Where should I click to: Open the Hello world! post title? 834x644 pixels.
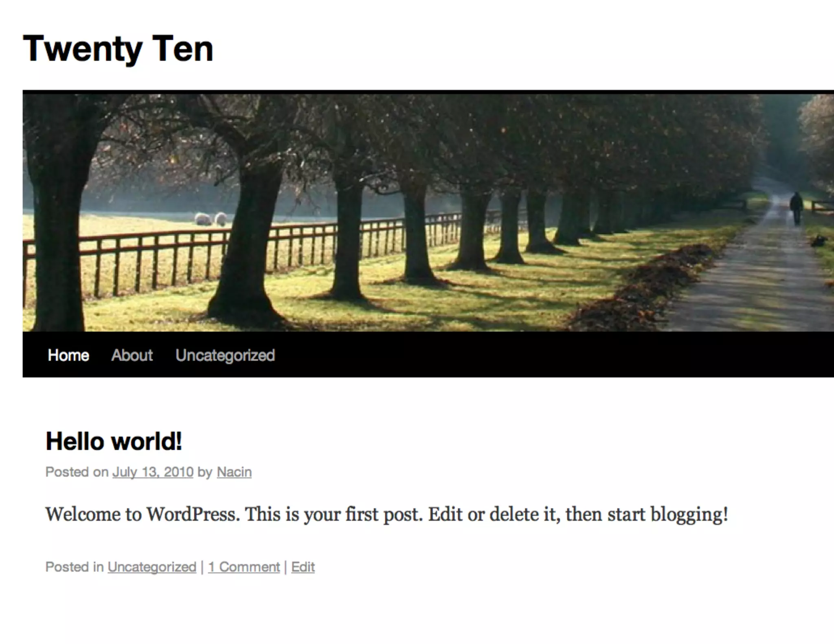[x=114, y=441]
